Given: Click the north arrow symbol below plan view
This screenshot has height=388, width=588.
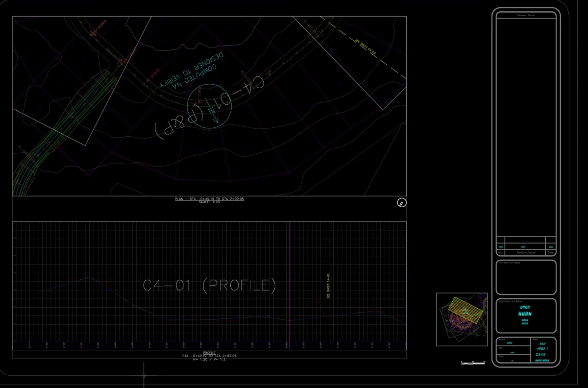Looking at the screenshot, I should coord(401,202).
